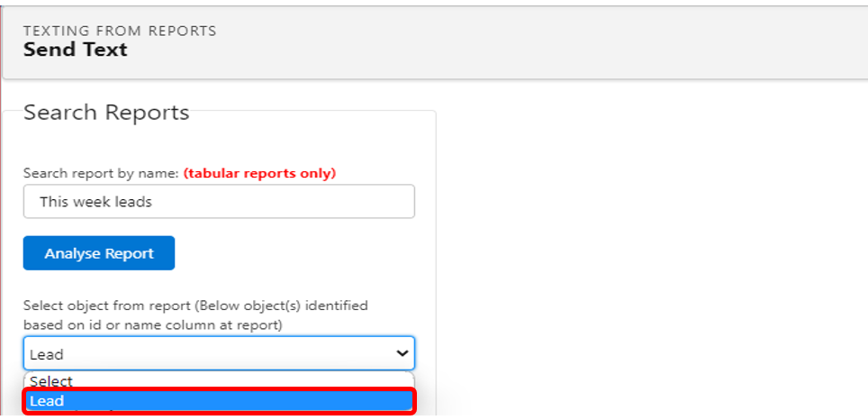Click the 'based on id or name column' line
The height and width of the screenshot is (420, 868).
pos(152,324)
